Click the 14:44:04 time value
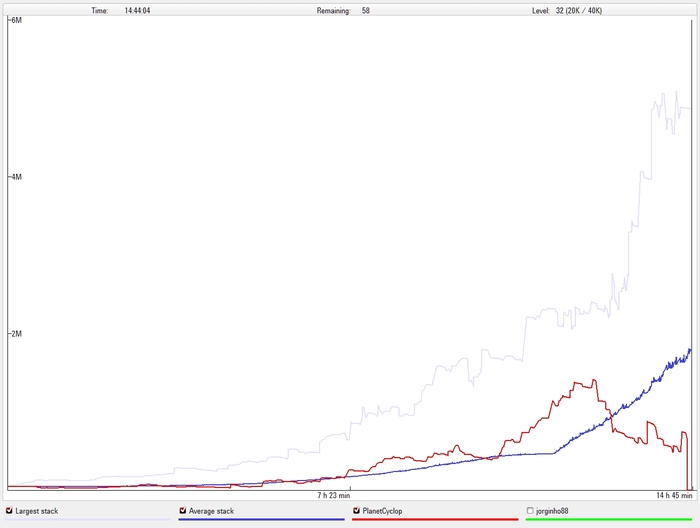 click(137, 11)
